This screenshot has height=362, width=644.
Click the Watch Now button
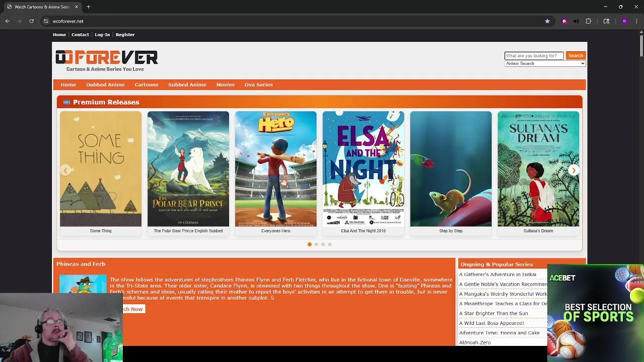(133, 309)
